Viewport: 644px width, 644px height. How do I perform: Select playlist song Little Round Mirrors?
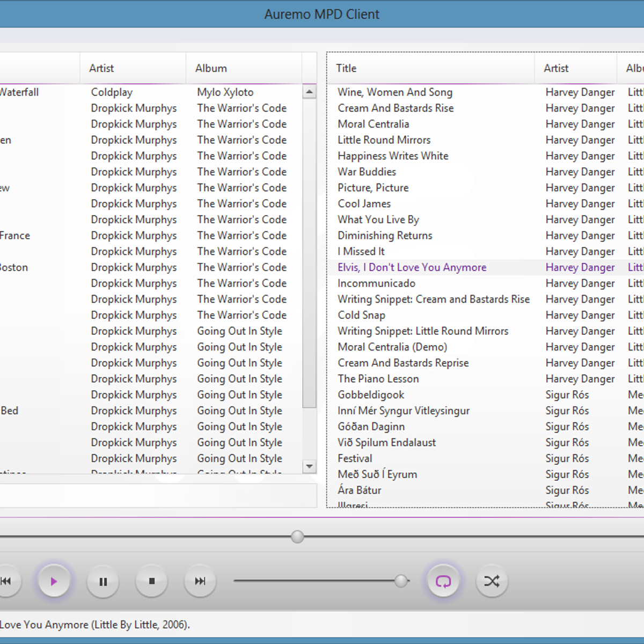[x=486, y=140]
